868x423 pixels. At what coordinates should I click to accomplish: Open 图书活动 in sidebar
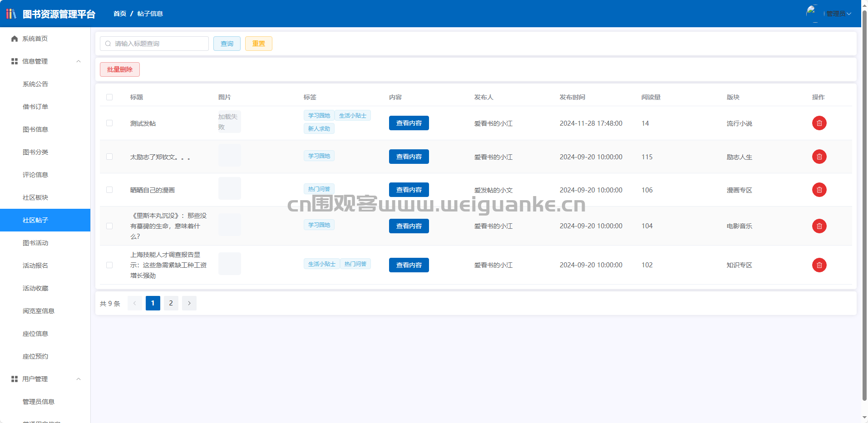point(45,243)
